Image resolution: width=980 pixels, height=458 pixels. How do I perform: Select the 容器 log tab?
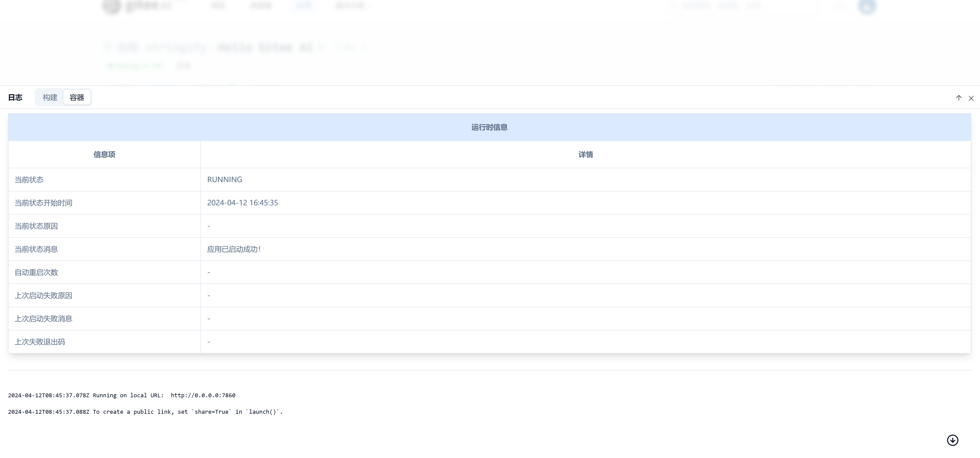tap(77, 97)
